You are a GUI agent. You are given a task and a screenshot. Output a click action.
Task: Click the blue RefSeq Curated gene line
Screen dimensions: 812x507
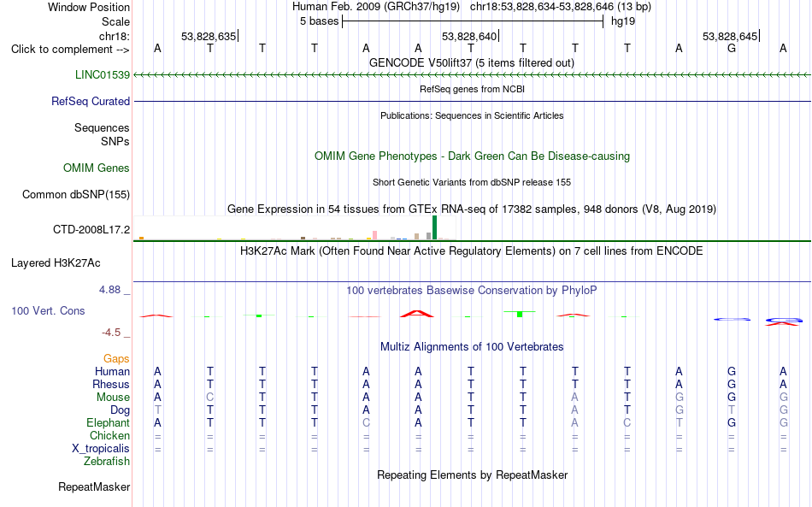tap(472, 102)
